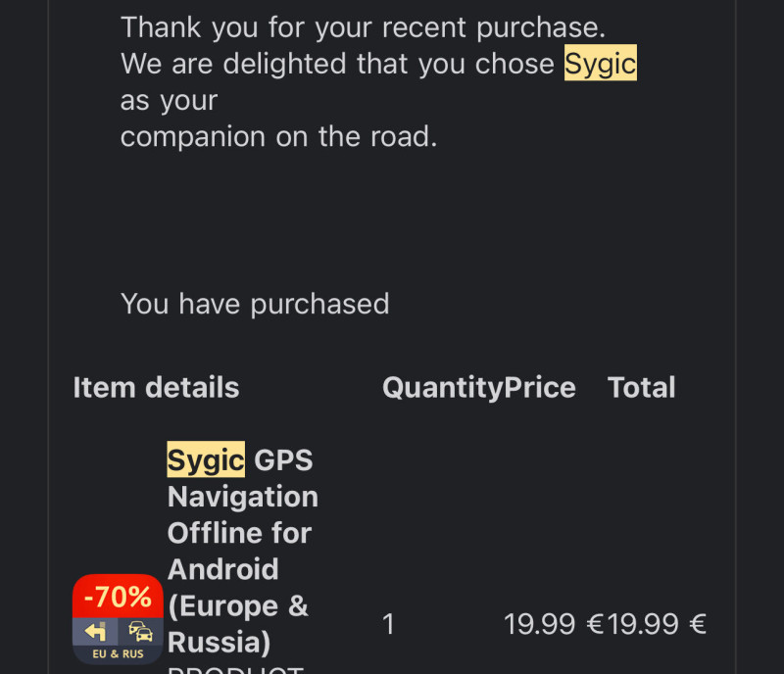Image resolution: width=784 pixels, height=674 pixels.
Task: Click the partially visible PRODUCT text
Action: [235, 669]
